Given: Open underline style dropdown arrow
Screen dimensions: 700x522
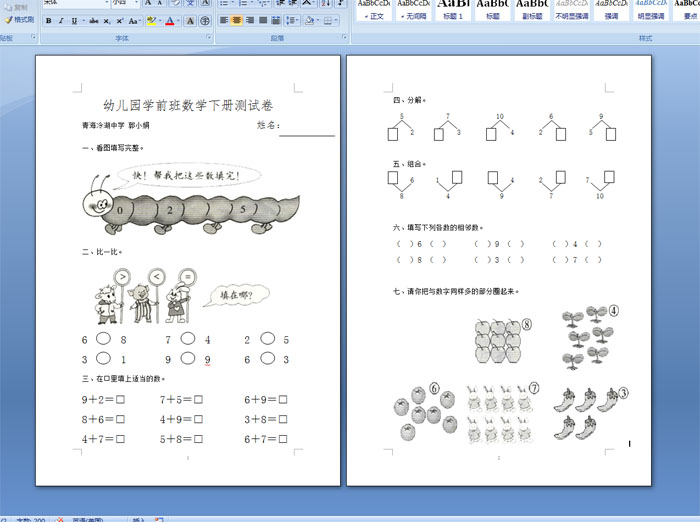Looking at the screenshot, I should (83, 21).
